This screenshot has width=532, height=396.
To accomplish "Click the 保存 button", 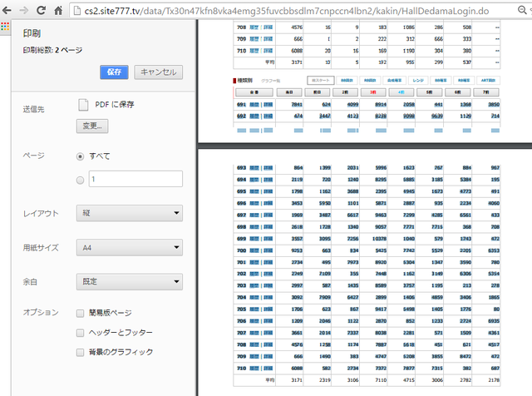I will click(114, 72).
